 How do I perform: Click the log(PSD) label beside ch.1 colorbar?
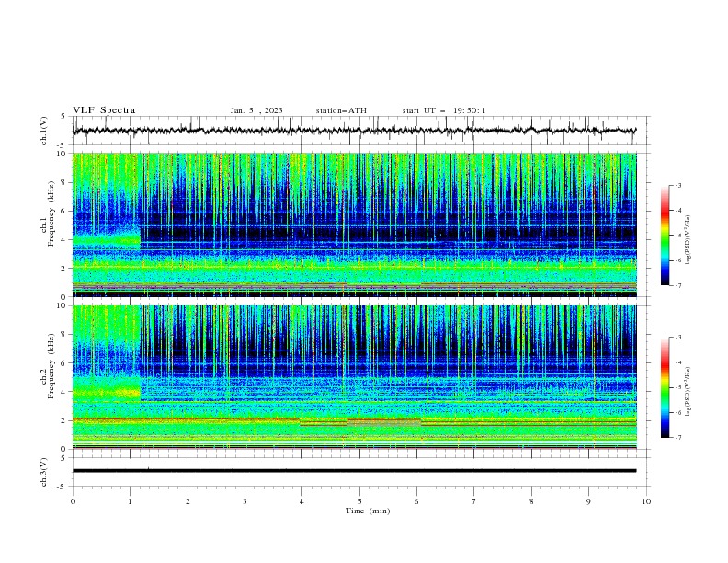pyautogui.click(x=688, y=240)
